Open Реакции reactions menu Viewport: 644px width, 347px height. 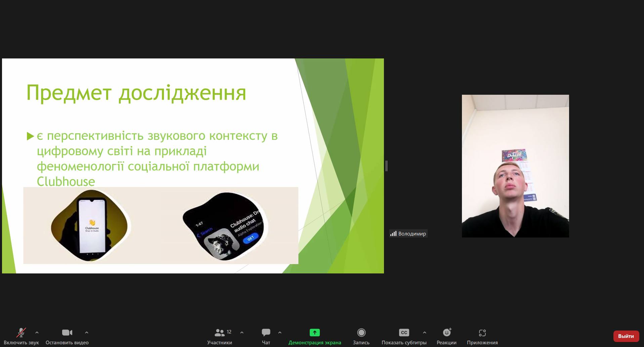(447, 336)
